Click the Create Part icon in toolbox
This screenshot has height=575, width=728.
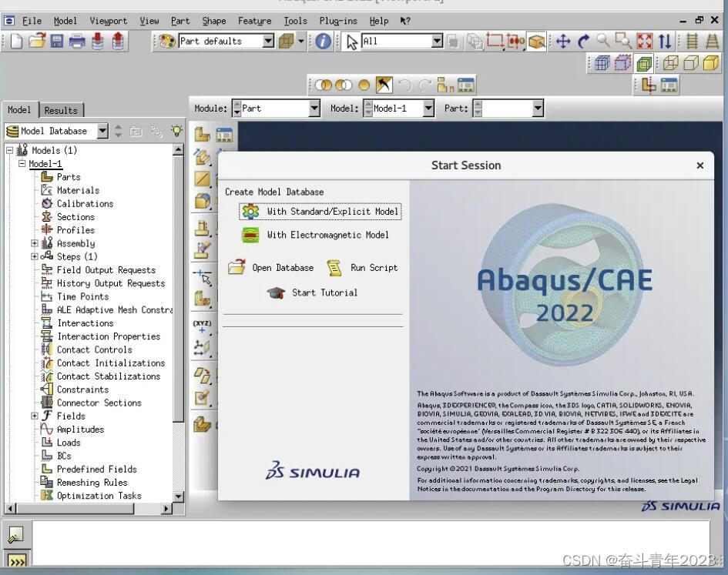click(202, 135)
